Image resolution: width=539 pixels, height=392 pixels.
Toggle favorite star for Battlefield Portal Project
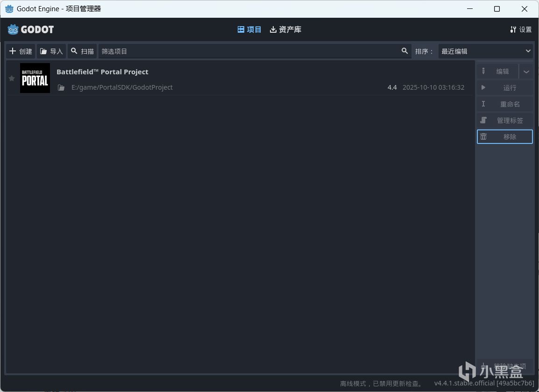click(x=12, y=78)
